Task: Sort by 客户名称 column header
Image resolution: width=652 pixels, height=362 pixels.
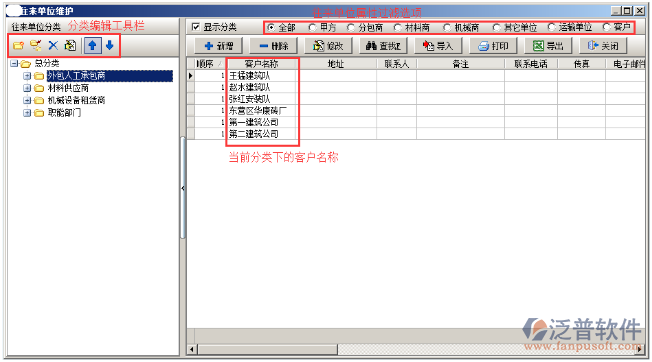Action: (x=262, y=64)
